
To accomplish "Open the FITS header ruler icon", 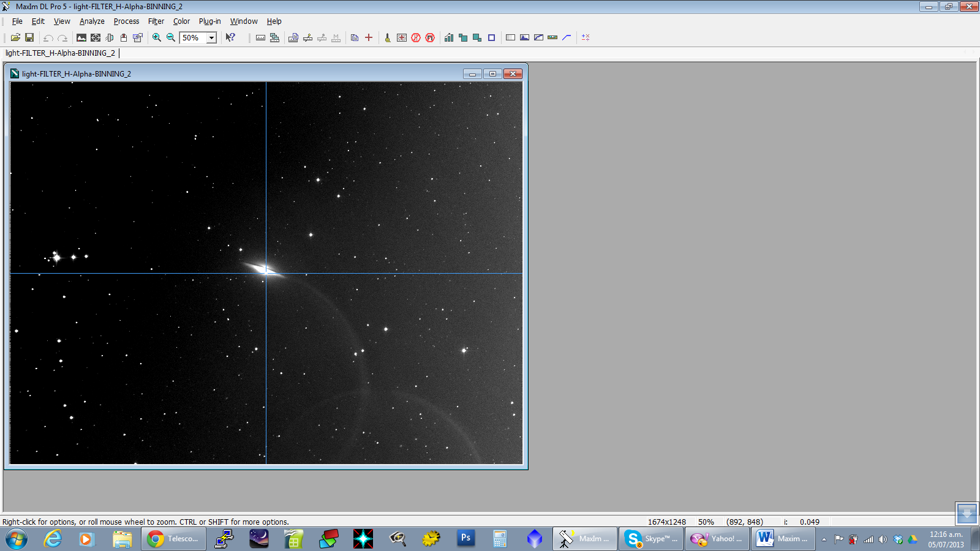I will click(x=260, y=37).
